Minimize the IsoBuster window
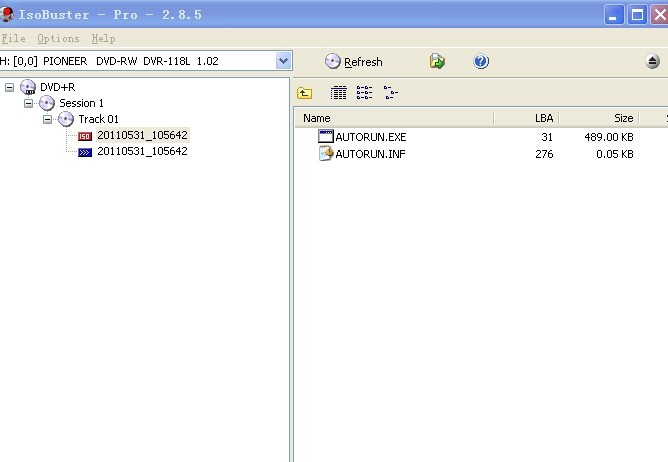 pos(614,15)
